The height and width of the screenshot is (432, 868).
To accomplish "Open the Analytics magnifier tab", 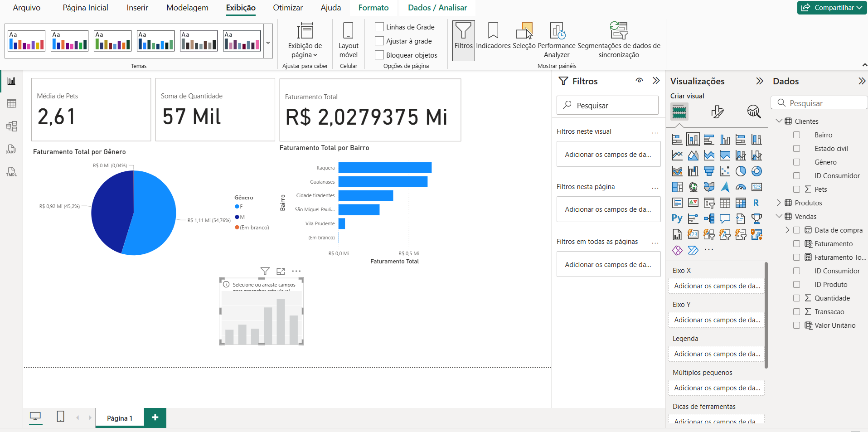I will tap(754, 112).
